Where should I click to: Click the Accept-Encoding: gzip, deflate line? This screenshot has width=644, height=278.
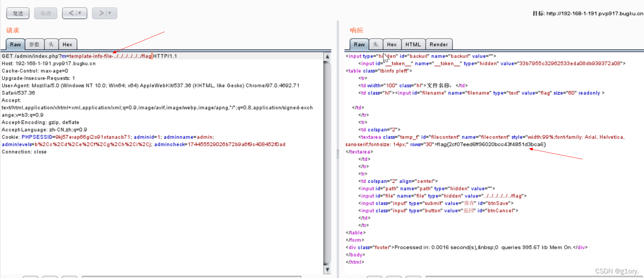(40, 122)
